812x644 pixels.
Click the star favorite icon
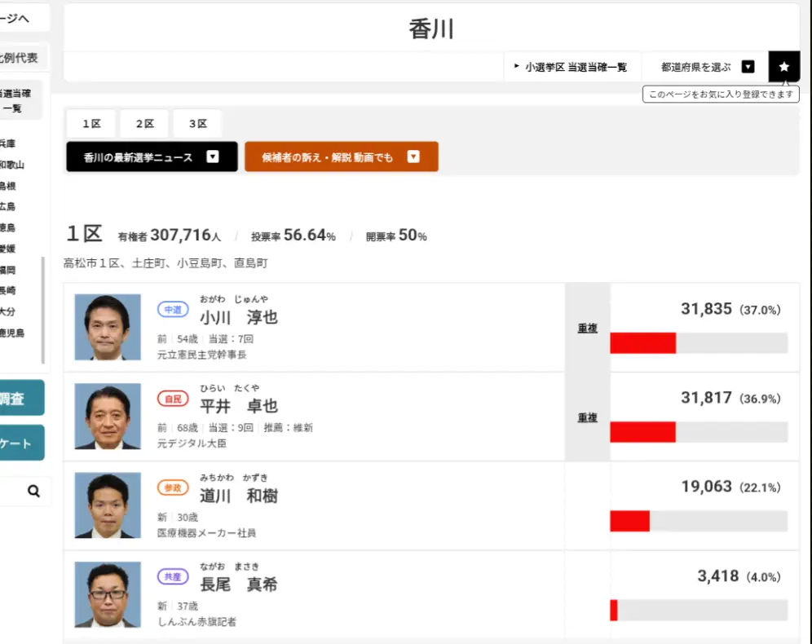[783, 67]
